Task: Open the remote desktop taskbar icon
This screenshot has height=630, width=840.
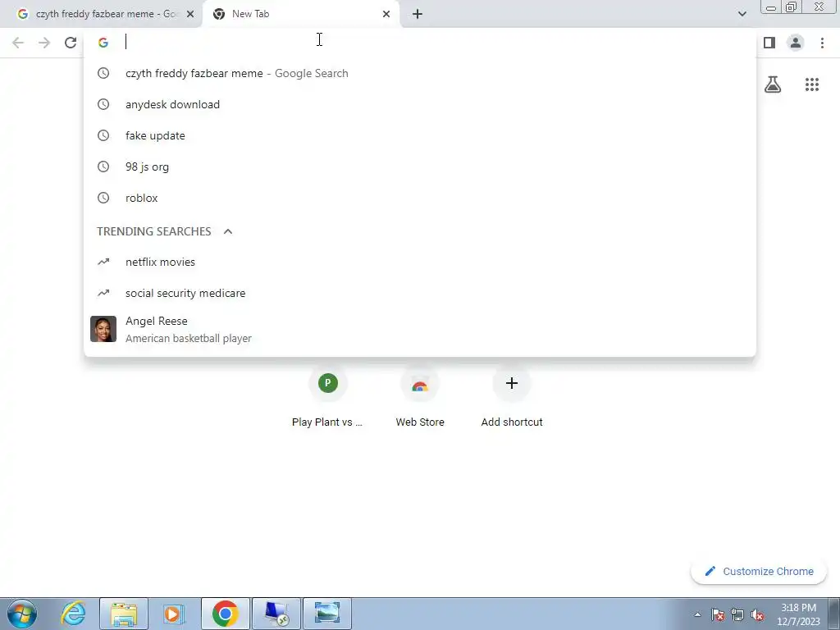Action: click(276, 614)
